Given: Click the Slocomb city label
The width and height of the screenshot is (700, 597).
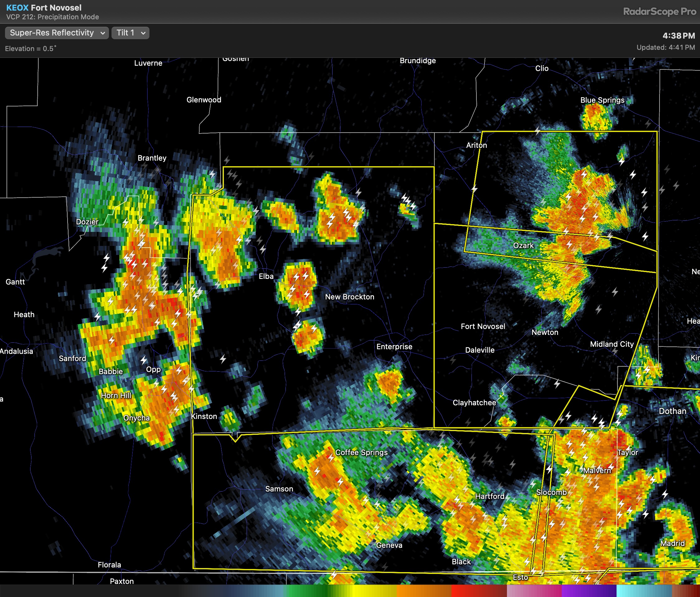Looking at the screenshot, I should click(x=551, y=492).
